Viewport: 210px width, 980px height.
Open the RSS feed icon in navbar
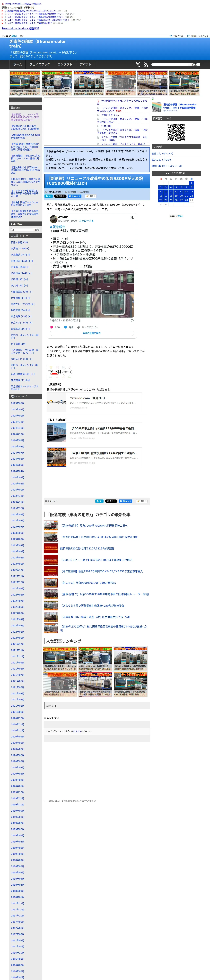point(146,65)
